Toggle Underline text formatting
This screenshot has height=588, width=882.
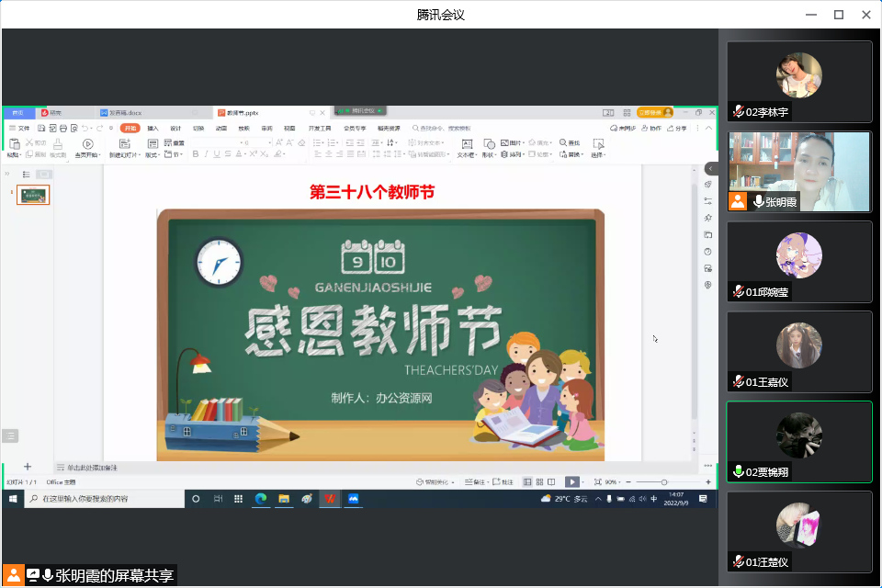pyautogui.click(x=216, y=154)
